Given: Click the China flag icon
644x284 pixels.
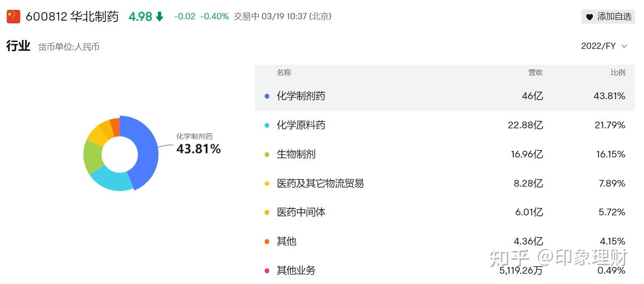Looking at the screenshot, I should 13,17.
